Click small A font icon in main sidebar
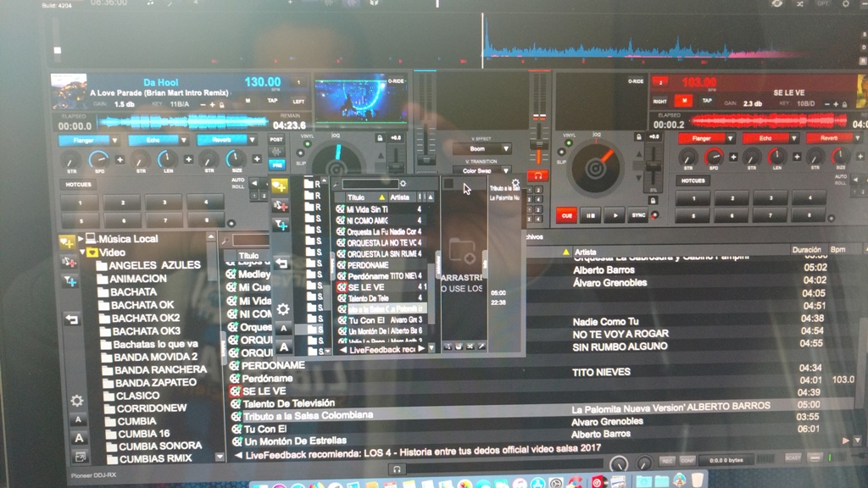Viewport: 868px width, 488px height. pos(78,420)
